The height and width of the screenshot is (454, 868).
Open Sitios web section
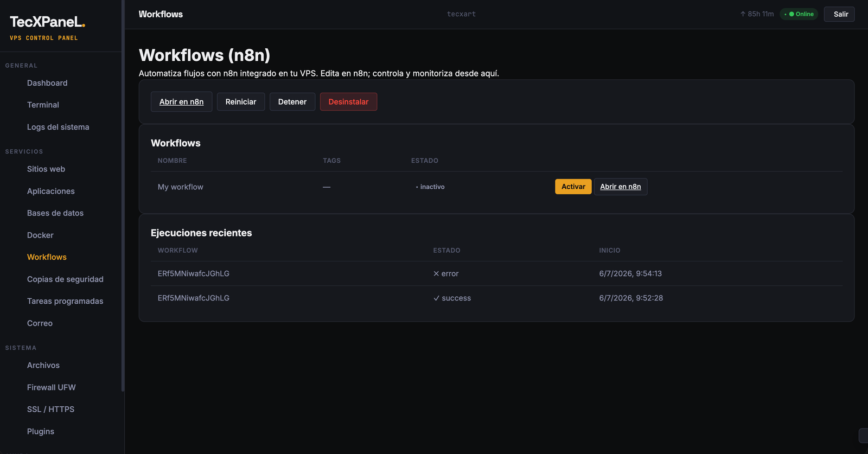(x=46, y=169)
